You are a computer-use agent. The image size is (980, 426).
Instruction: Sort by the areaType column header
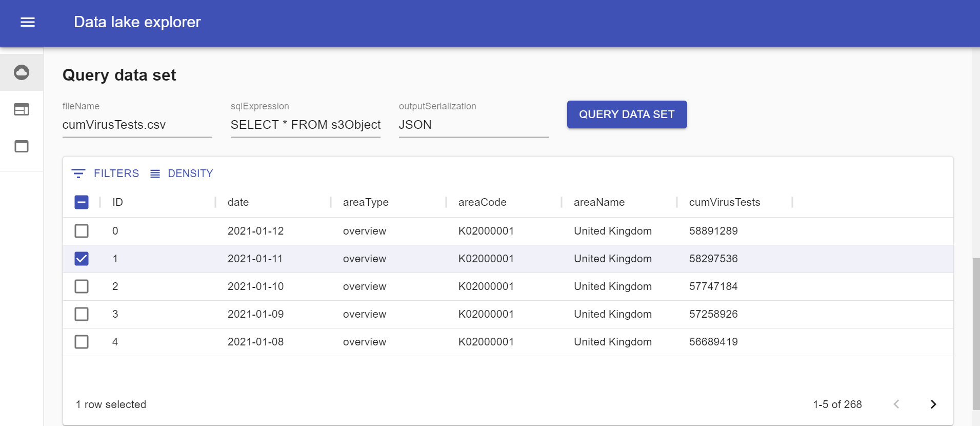click(x=366, y=202)
